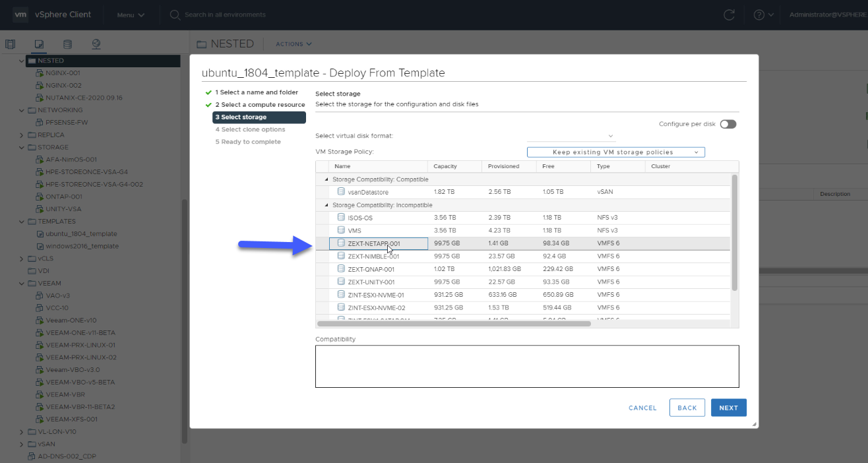Click the Cancel button
This screenshot has width=868, height=463.
642,408
